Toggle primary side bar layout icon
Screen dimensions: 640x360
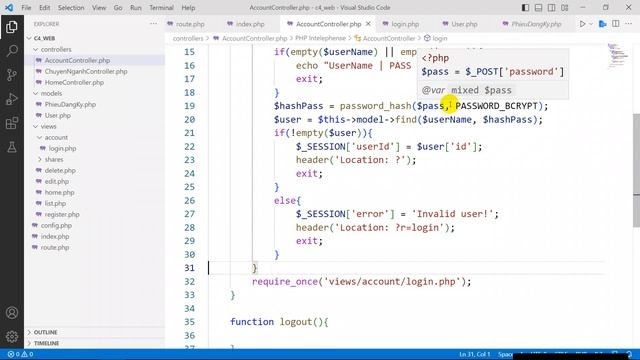click(x=525, y=8)
